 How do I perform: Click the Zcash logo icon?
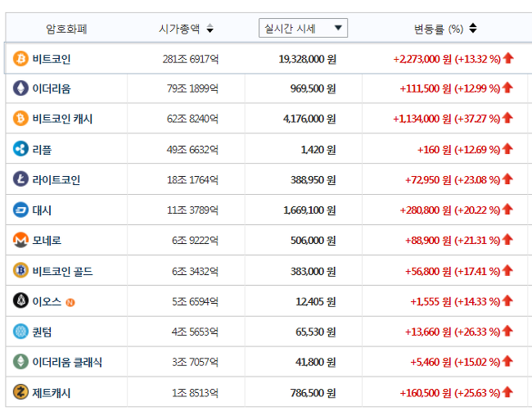pos(20,392)
